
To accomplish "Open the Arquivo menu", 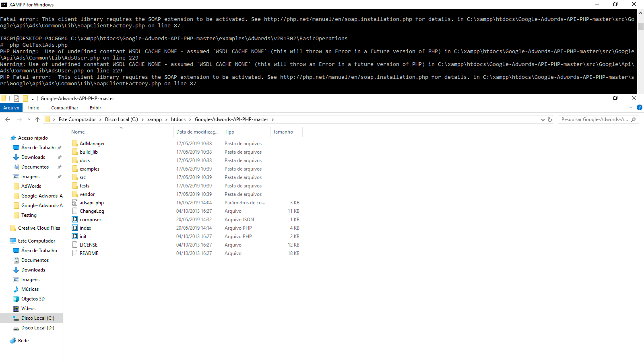I will coord(11,107).
